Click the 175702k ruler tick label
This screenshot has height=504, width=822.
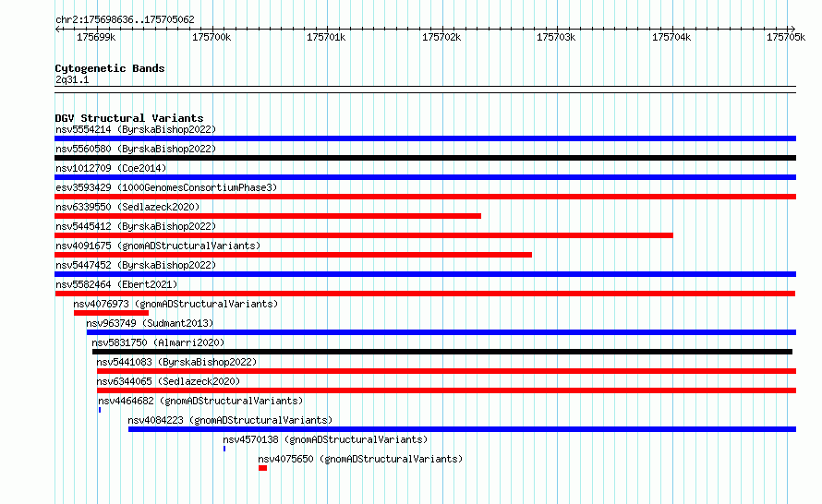441,37
